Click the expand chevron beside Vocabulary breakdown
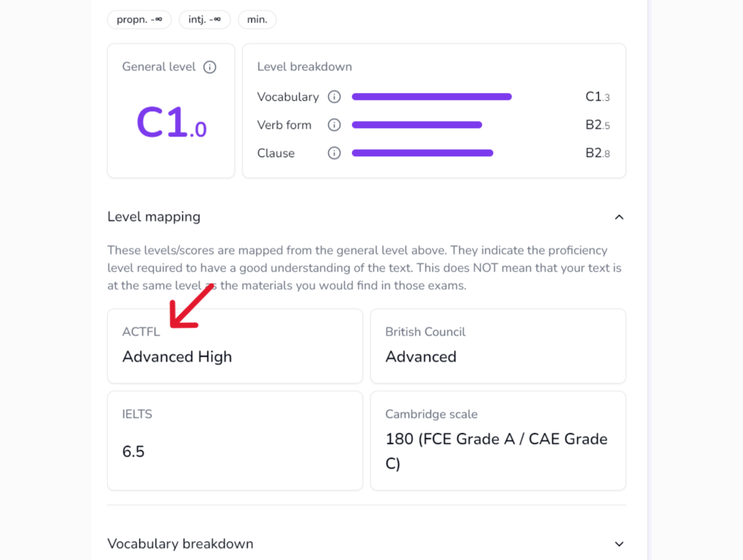743x560 pixels. click(618, 544)
